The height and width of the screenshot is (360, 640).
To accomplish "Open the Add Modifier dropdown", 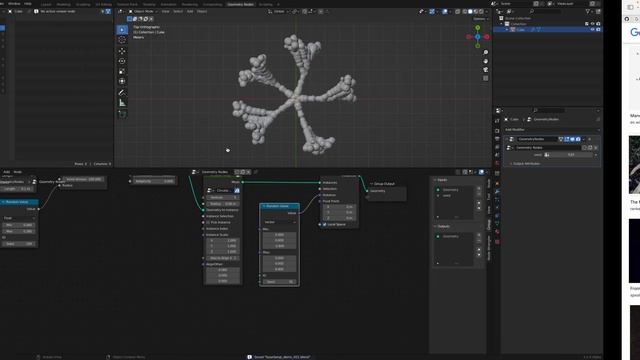I will [552, 130].
